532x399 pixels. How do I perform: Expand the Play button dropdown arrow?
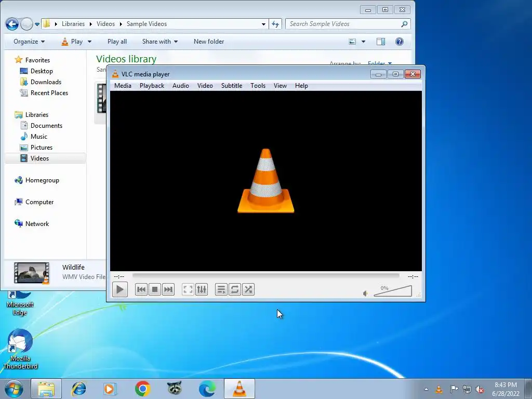(x=89, y=42)
